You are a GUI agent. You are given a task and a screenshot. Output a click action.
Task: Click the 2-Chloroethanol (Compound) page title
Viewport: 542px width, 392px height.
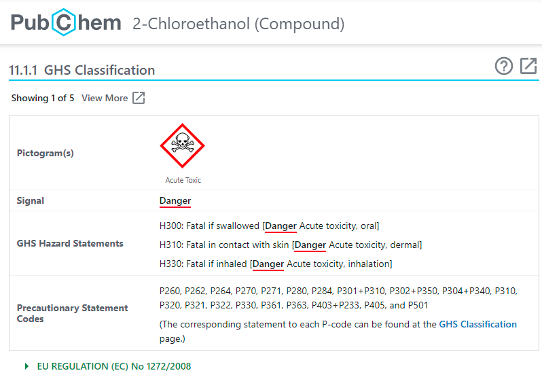pos(238,24)
